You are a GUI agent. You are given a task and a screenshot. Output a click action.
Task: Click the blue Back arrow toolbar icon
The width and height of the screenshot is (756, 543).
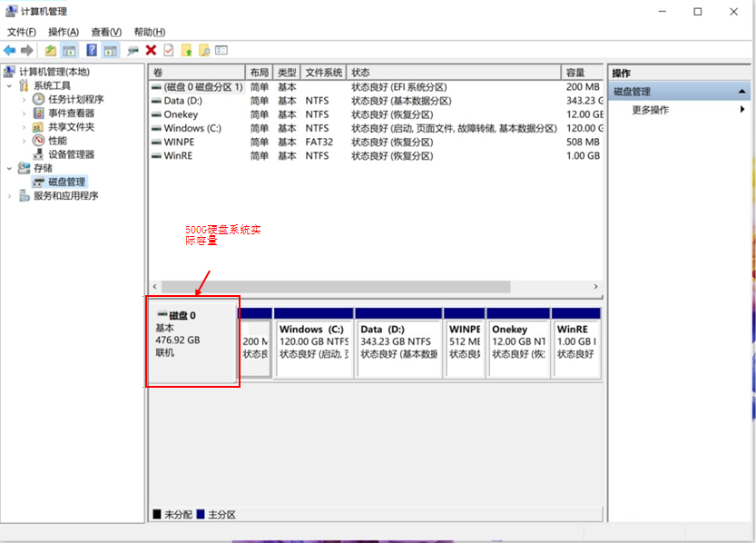pyautogui.click(x=10, y=51)
